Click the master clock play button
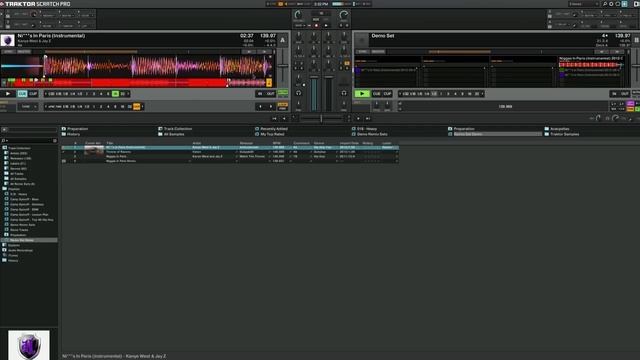This screenshot has height=360, width=640. click(x=326, y=26)
